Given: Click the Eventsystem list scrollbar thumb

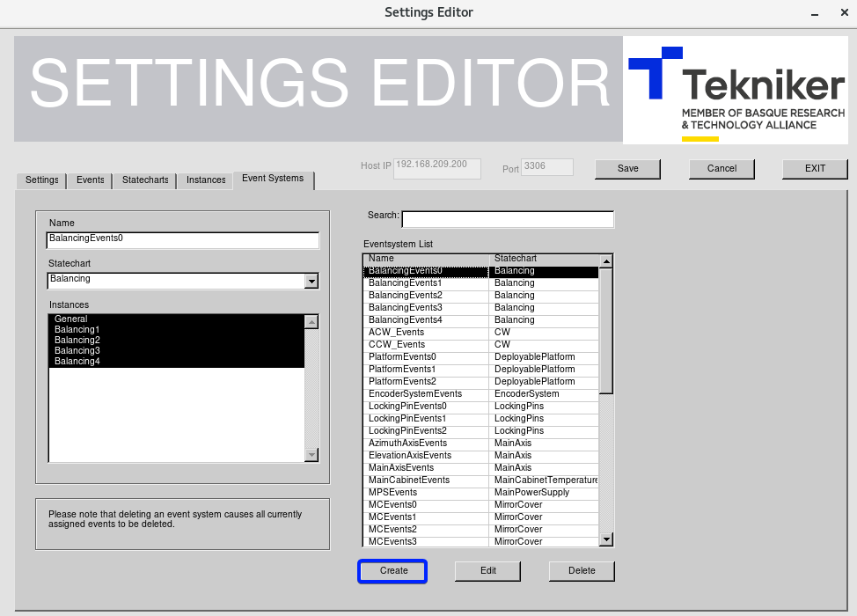Looking at the screenshot, I should tap(606, 331).
